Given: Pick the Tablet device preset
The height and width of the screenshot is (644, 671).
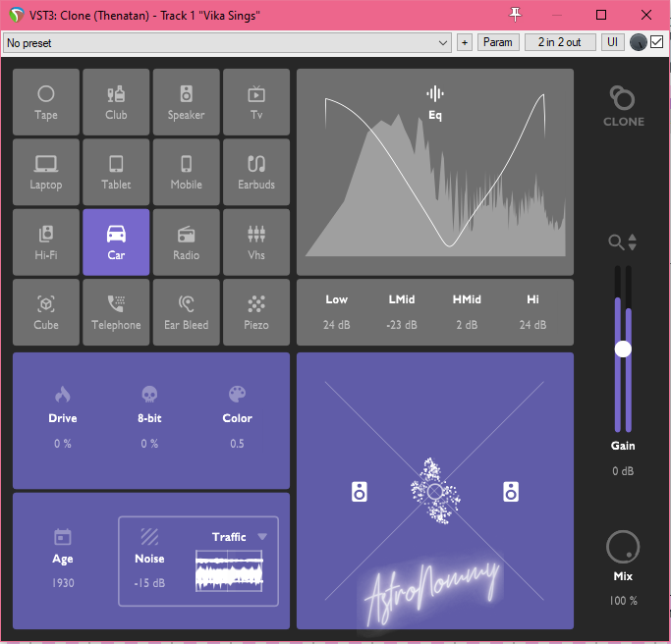Looking at the screenshot, I should click(116, 173).
